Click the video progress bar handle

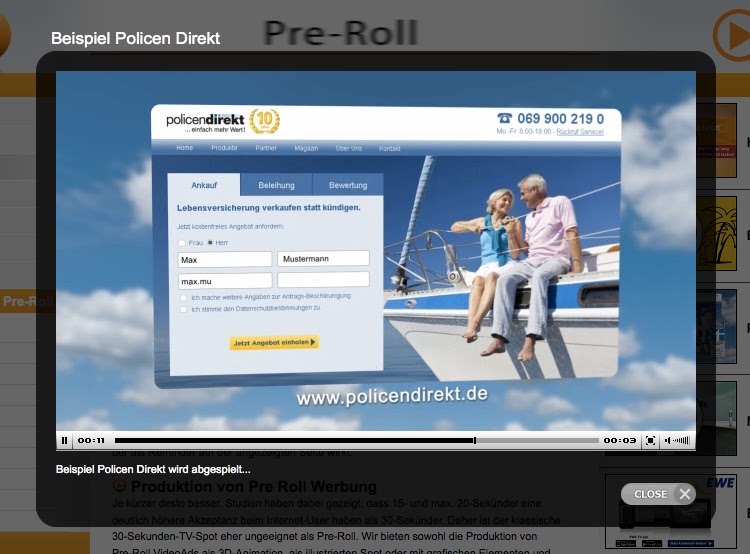tap(474, 441)
